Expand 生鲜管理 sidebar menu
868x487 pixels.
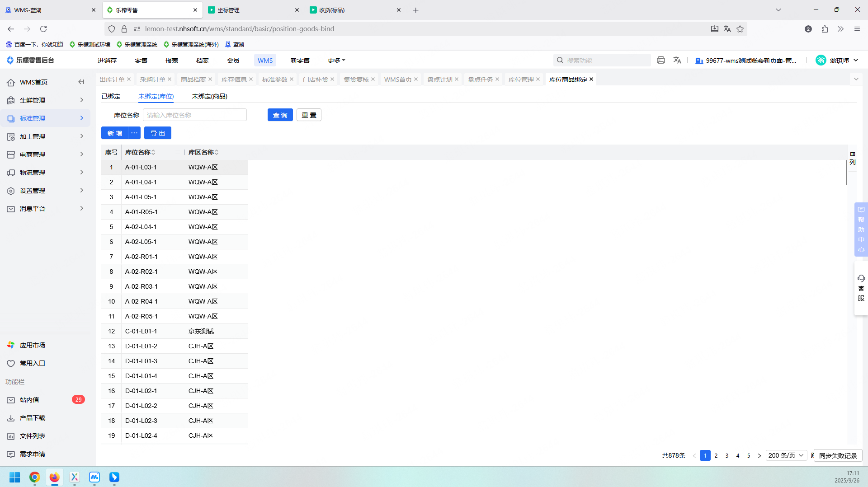(45, 100)
